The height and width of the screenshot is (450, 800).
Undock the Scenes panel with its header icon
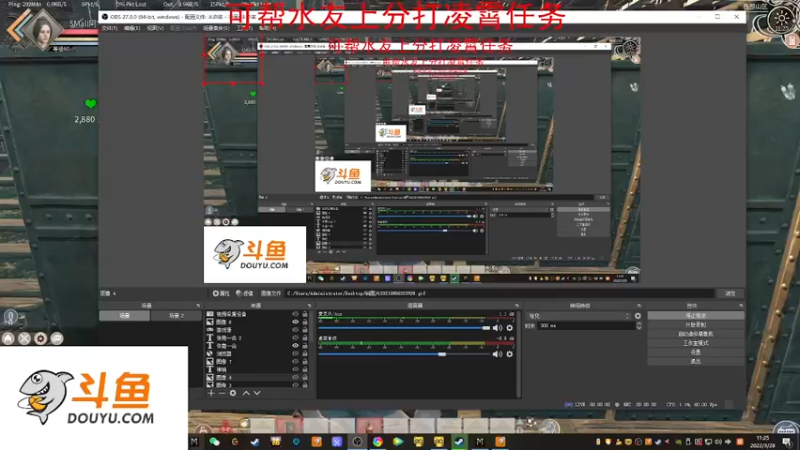(x=198, y=306)
